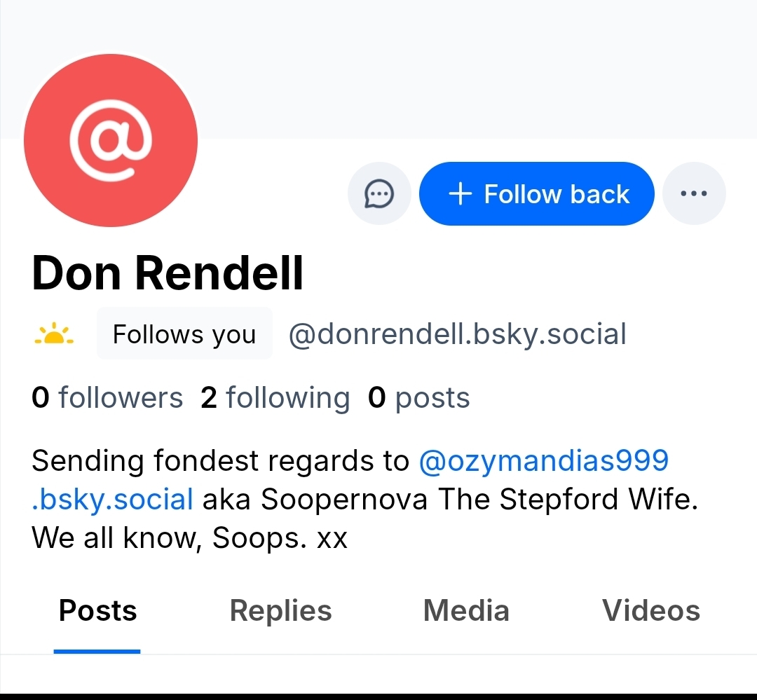Tap the Follows you label
The width and height of the screenshot is (757, 700).
184,335
